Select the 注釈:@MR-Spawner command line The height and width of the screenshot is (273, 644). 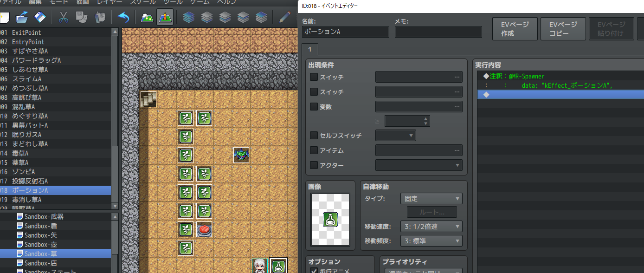point(560,76)
